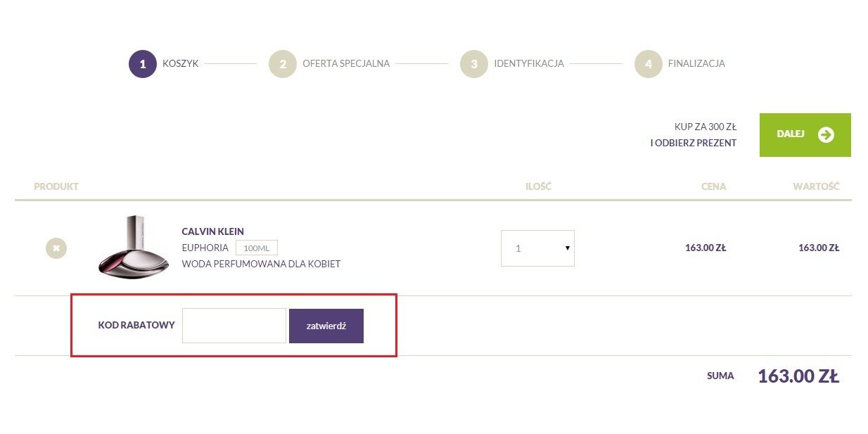Open the Euphoria perfume bottle thumbnail
868x434 pixels.
pos(134,246)
